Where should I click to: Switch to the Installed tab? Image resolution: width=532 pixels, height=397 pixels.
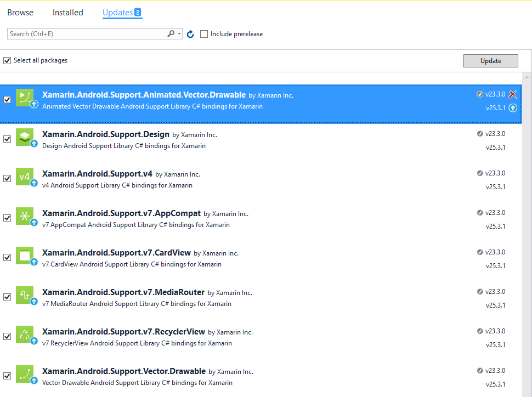tap(68, 13)
